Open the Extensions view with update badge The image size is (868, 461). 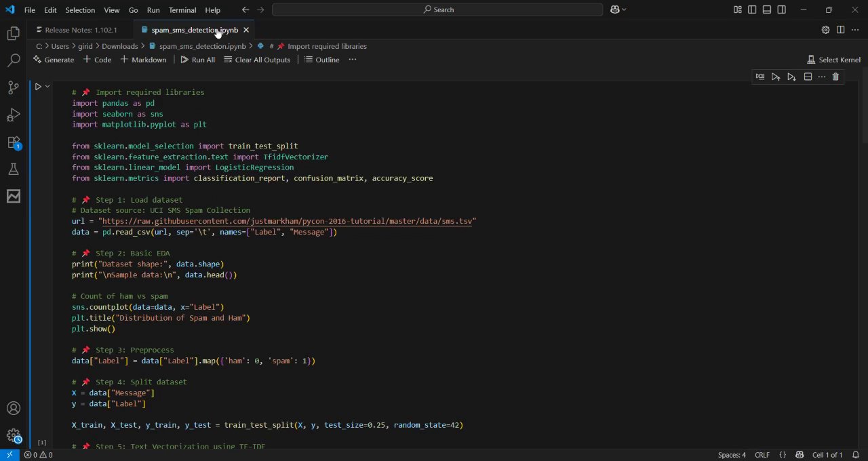point(14,142)
